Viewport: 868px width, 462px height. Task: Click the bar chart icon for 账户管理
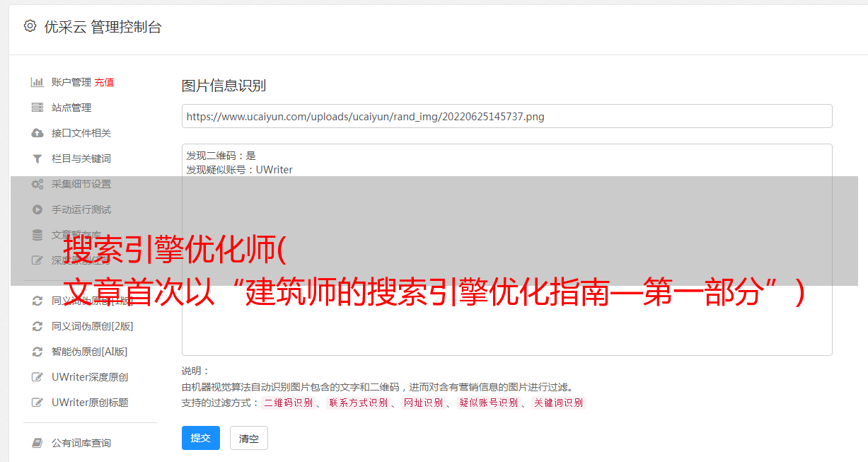tap(37, 82)
